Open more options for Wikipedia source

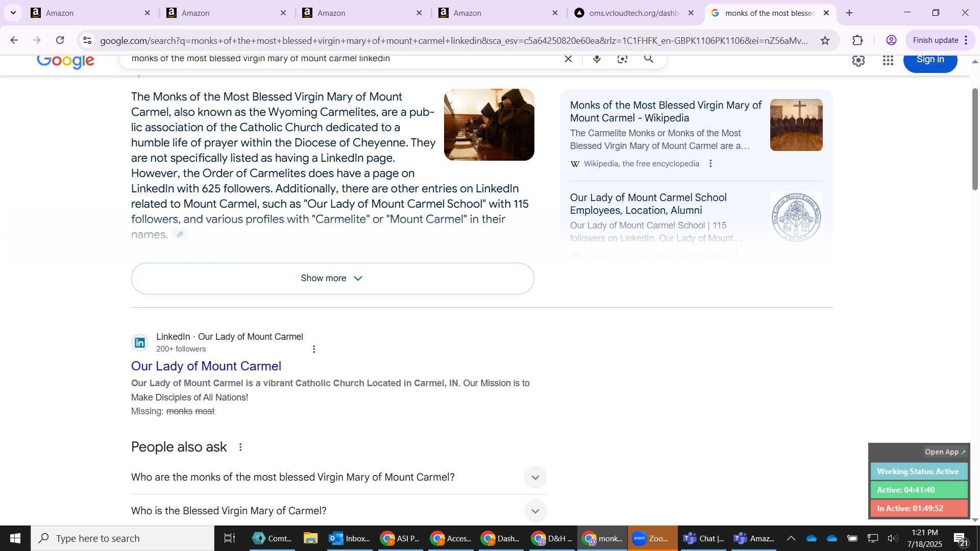pyautogui.click(x=710, y=164)
